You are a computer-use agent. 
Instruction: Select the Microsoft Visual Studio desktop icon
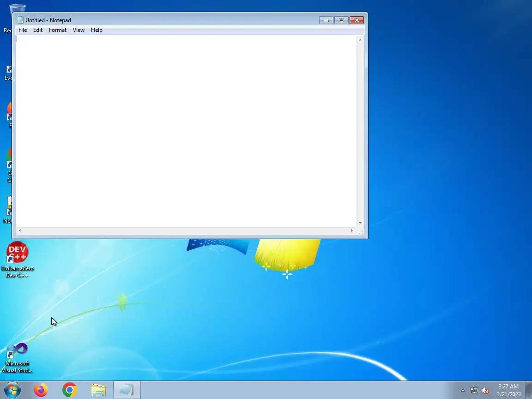pyautogui.click(x=17, y=358)
